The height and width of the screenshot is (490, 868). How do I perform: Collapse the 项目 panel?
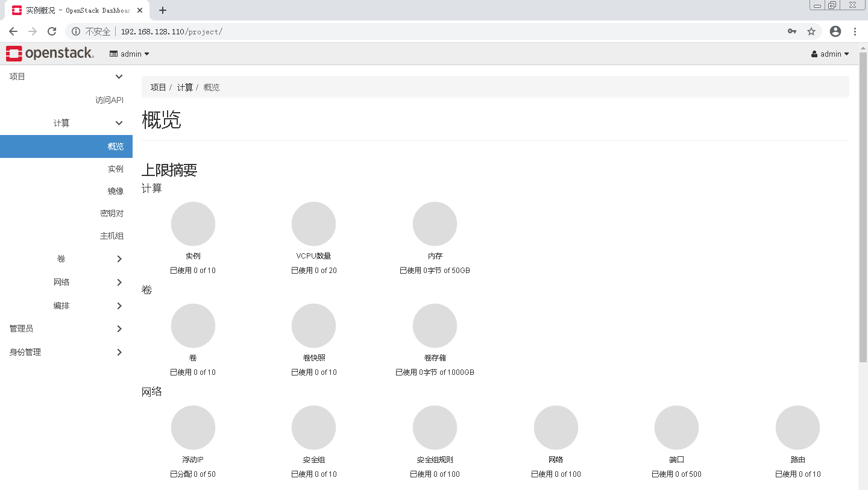tap(66, 77)
